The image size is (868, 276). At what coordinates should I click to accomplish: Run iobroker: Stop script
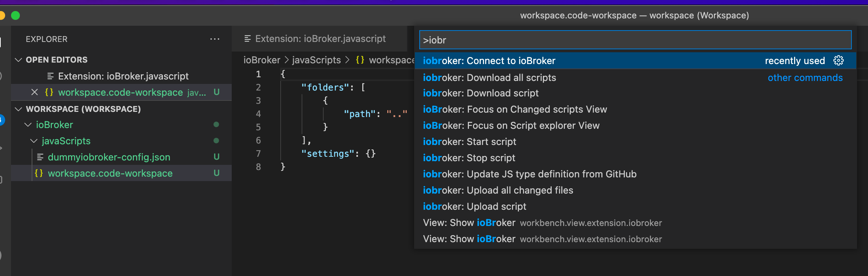click(x=635, y=158)
